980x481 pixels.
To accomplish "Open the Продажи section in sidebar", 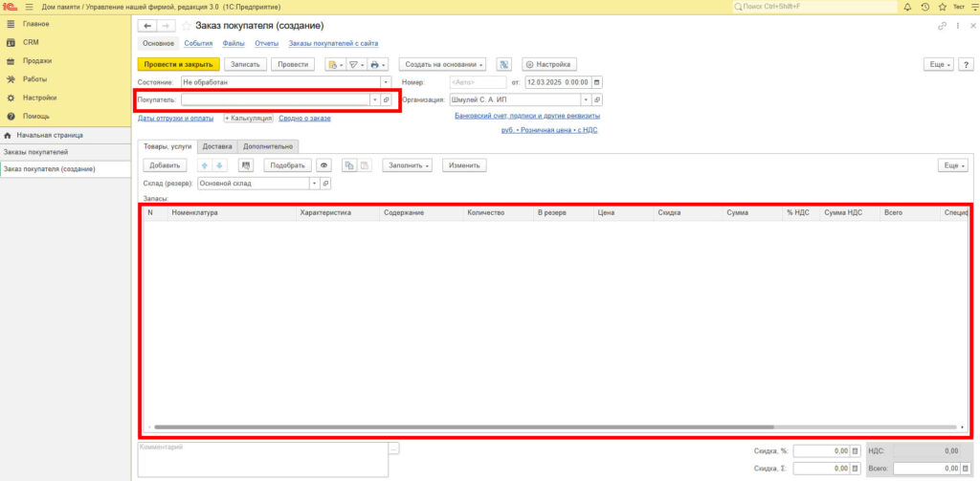I will pos(37,60).
